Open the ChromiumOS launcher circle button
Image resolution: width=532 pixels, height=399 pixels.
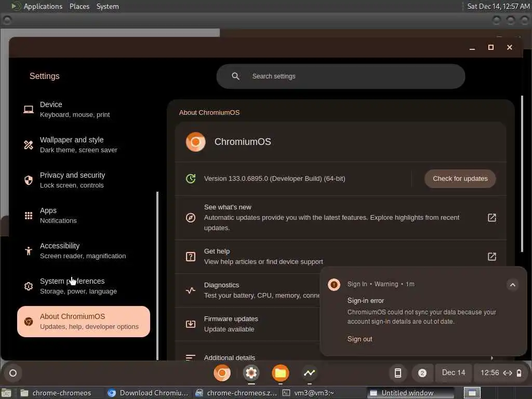[13, 373]
